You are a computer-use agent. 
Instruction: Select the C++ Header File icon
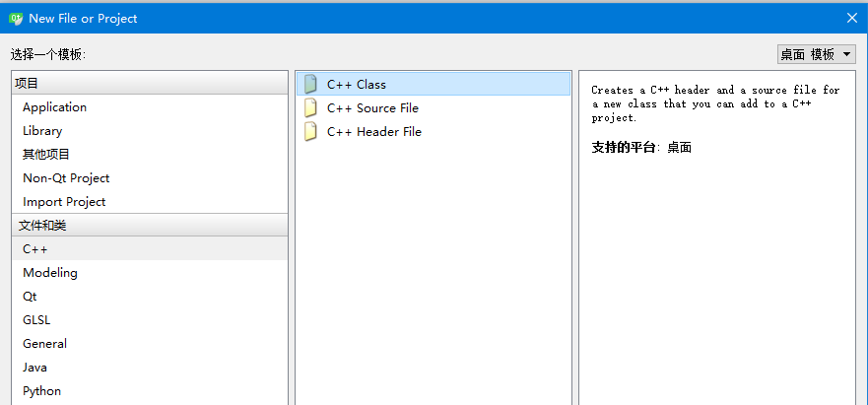click(310, 132)
